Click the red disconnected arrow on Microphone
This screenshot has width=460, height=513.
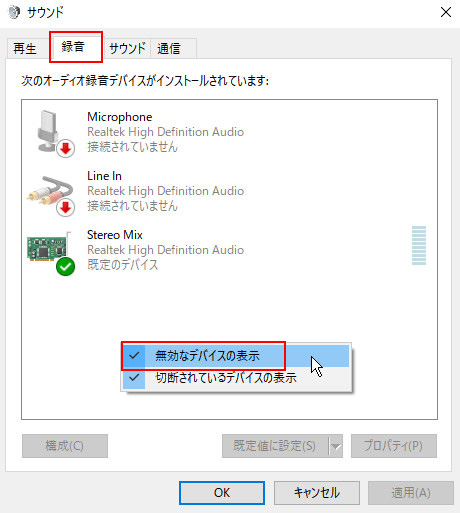click(x=65, y=148)
